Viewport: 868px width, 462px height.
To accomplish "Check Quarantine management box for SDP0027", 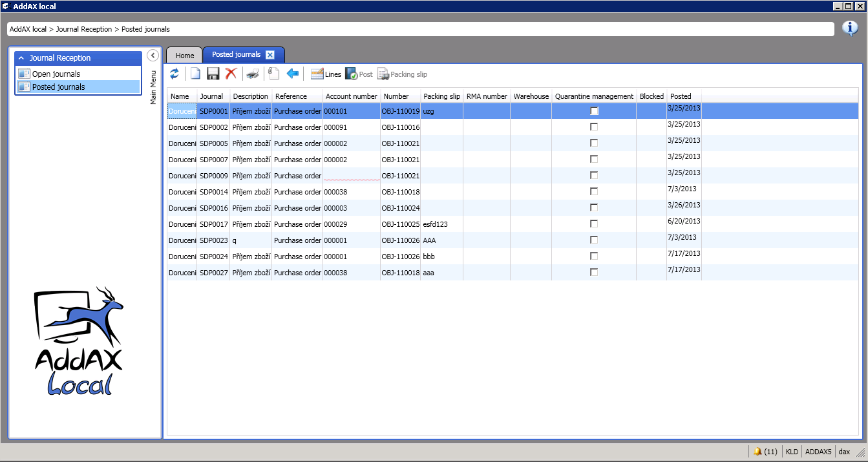I will click(x=594, y=273).
